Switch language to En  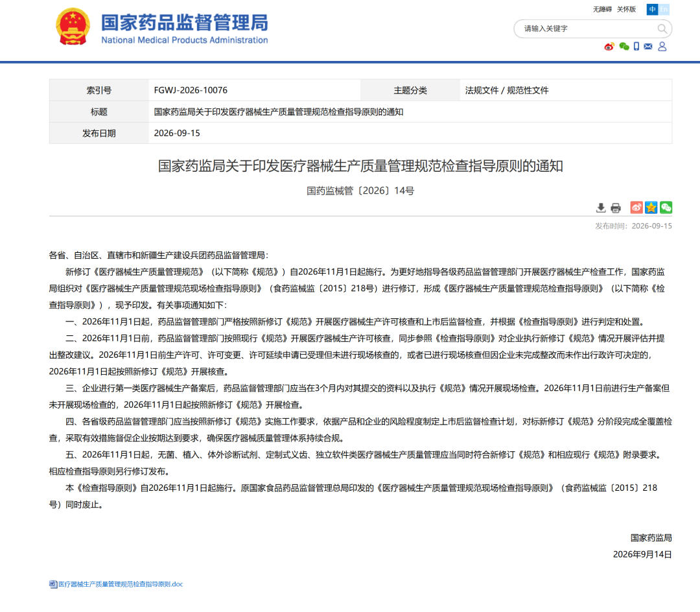click(664, 9)
